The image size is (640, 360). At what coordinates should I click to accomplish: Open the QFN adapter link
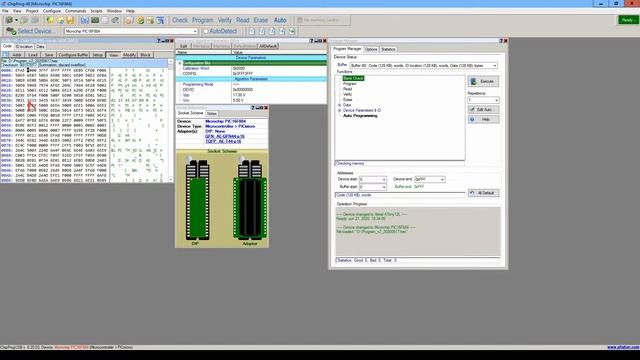pyautogui.click(x=224, y=136)
